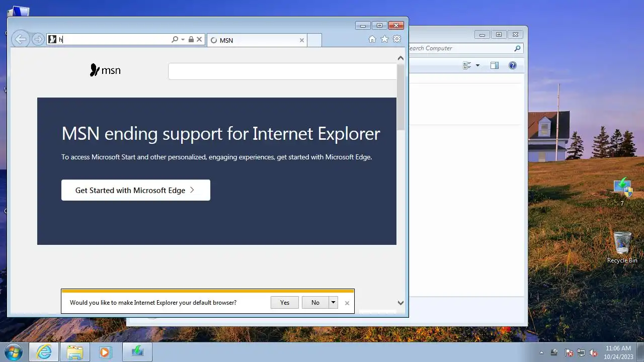The width and height of the screenshot is (644, 362).
Task: Choose No for default browser prompt
Action: pos(315,302)
